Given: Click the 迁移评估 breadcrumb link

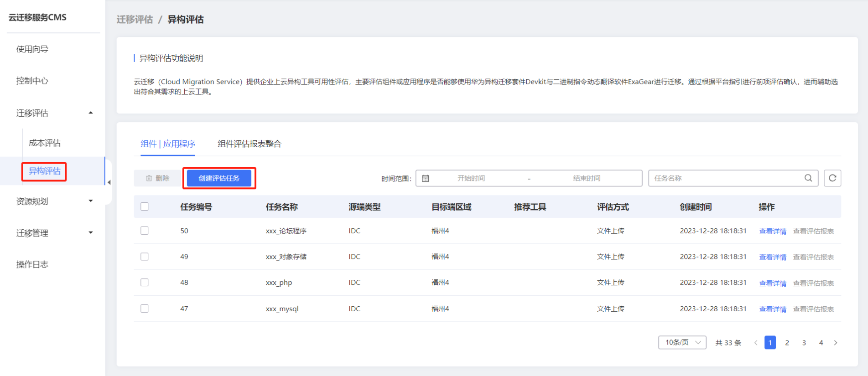Looking at the screenshot, I should [x=135, y=20].
